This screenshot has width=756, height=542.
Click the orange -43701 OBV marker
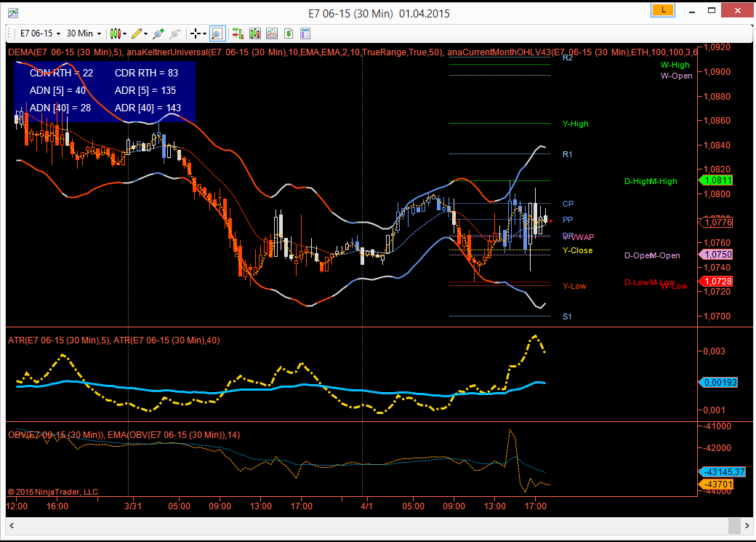coord(717,484)
